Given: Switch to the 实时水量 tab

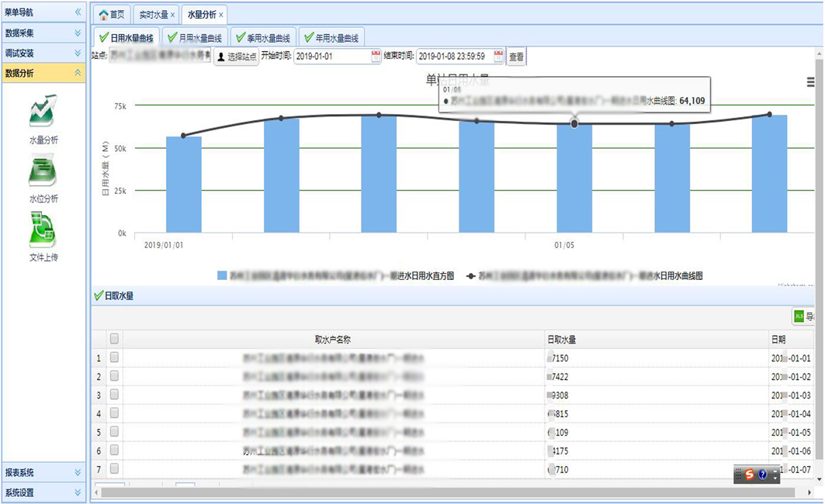Looking at the screenshot, I should click(156, 15).
